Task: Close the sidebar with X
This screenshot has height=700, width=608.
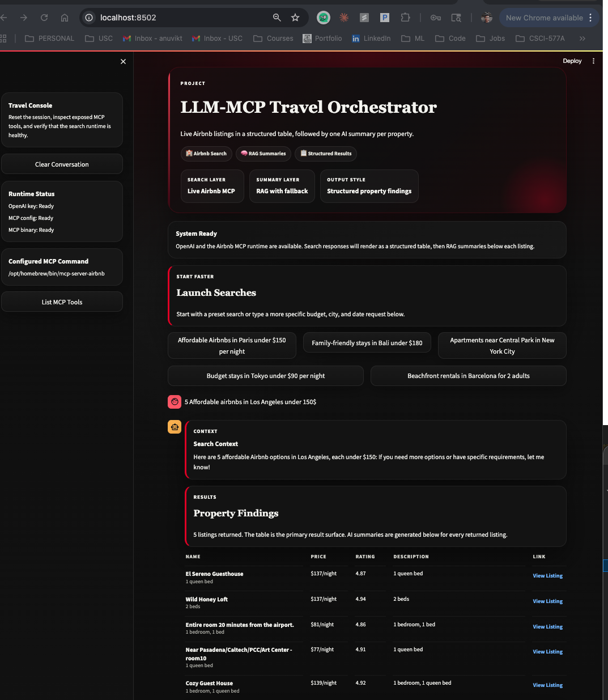Action: click(x=124, y=61)
